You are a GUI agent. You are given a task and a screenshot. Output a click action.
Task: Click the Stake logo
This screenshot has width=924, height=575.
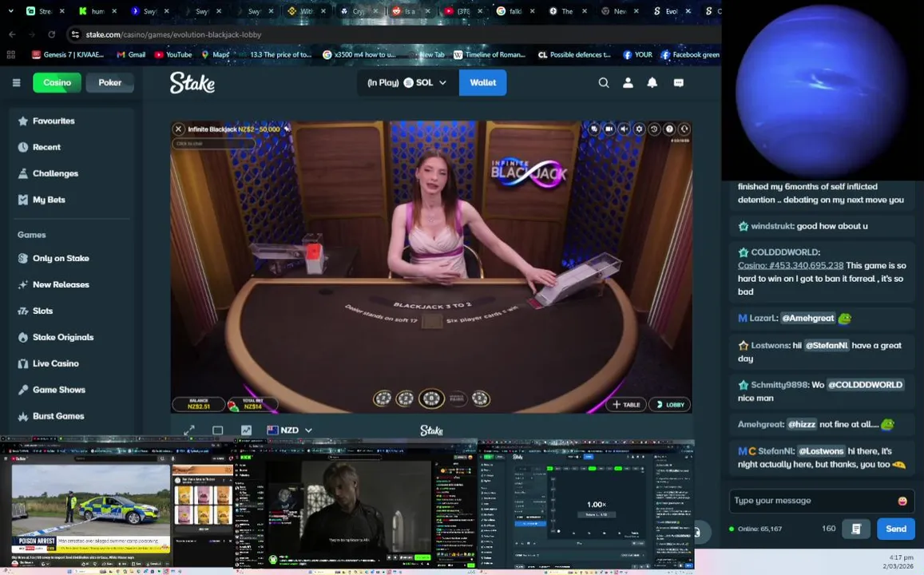click(x=192, y=83)
